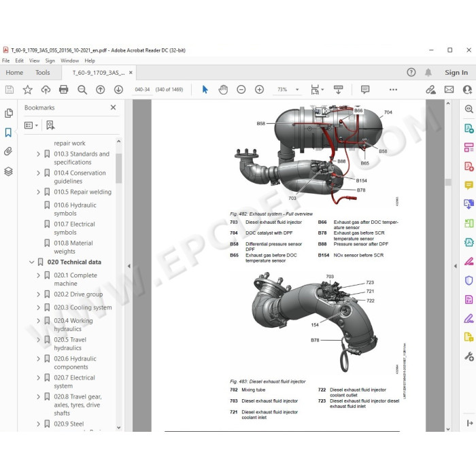This screenshot has height=476, width=476.
Task: Click the find current bookmark icon
Action: (50, 125)
